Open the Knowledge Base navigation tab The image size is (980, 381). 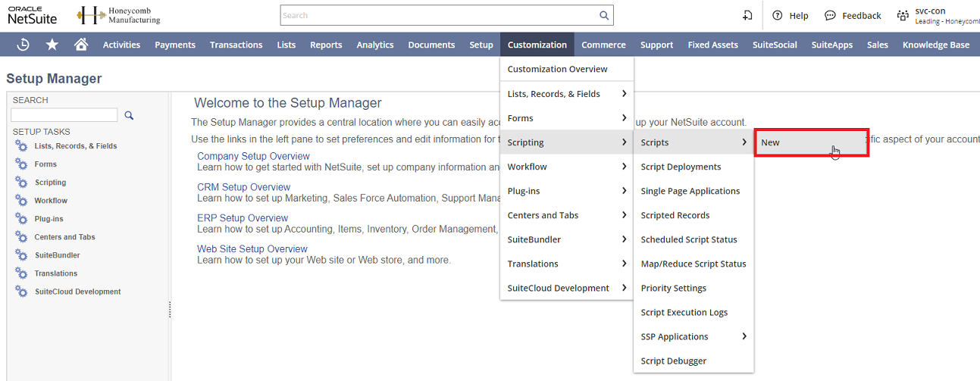click(936, 45)
